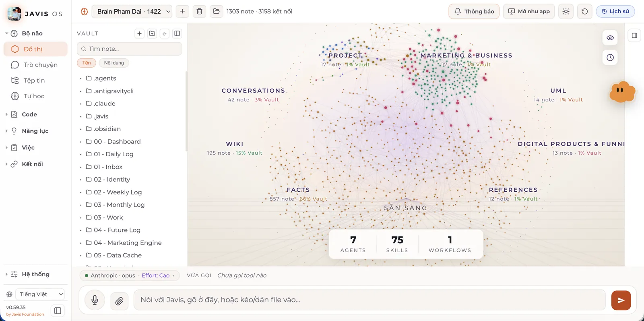Viewport: 644px width, 321px height.
Task: Collapse left sidebar icon near version
Action: click(x=58, y=311)
